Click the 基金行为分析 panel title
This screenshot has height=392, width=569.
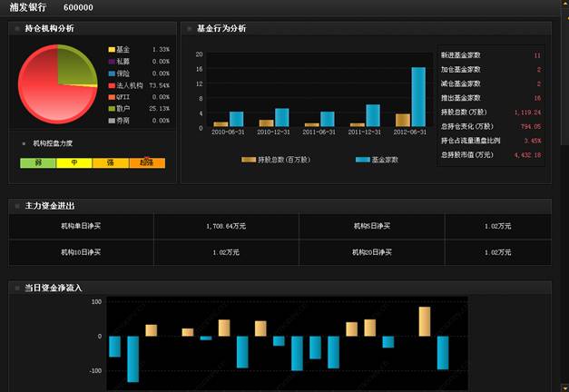pyautogui.click(x=221, y=29)
